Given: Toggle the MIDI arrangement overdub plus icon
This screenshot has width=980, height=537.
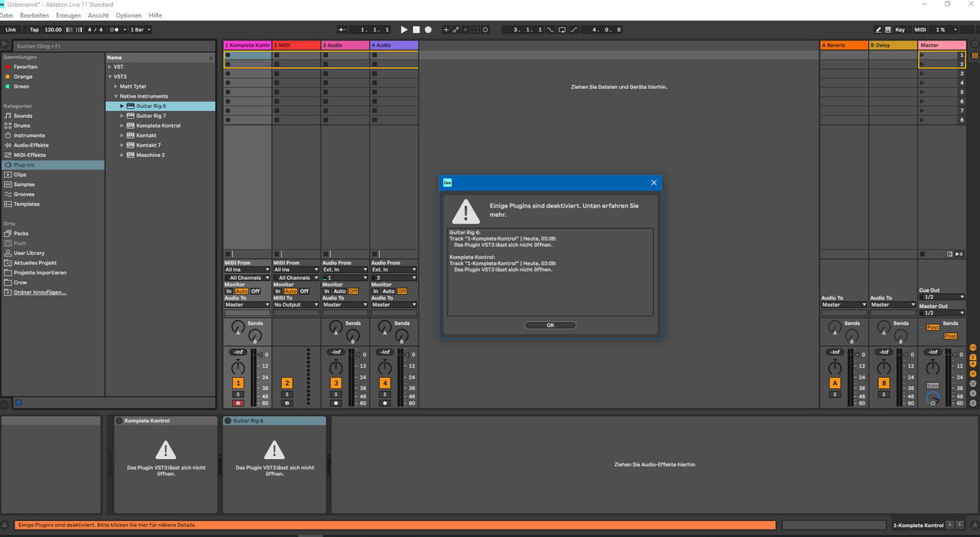Looking at the screenshot, I should [x=446, y=30].
